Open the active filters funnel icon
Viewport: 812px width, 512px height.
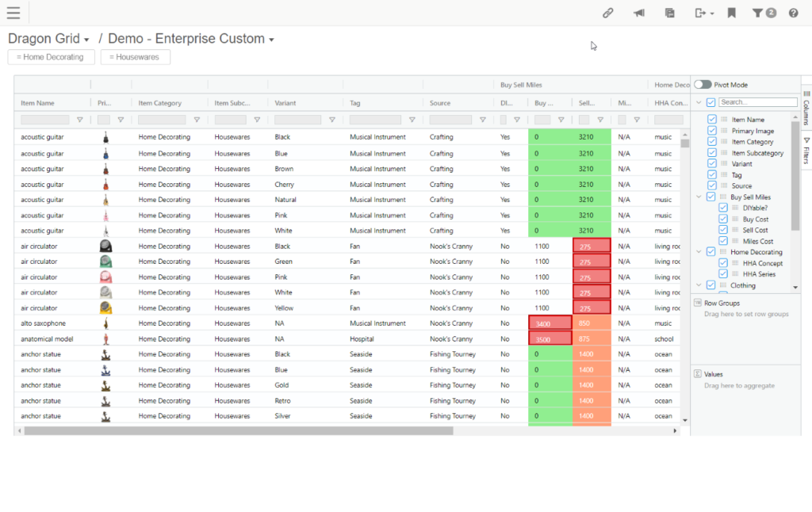click(x=764, y=13)
